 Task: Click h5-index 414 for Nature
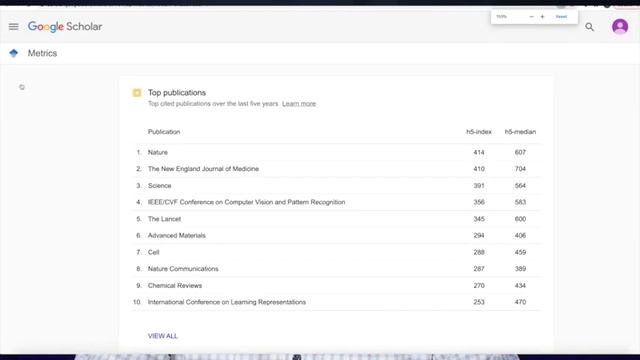(x=479, y=152)
